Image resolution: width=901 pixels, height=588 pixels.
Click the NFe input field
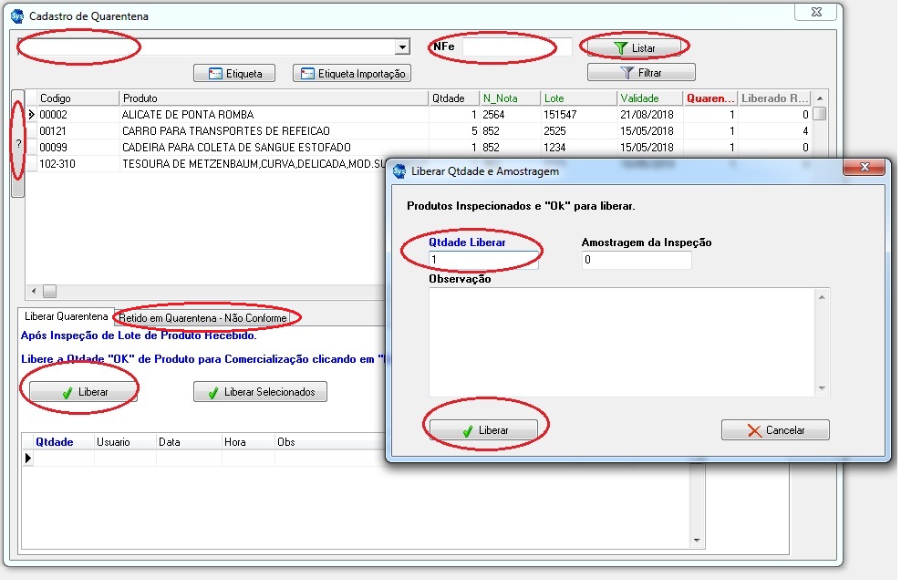[516, 46]
